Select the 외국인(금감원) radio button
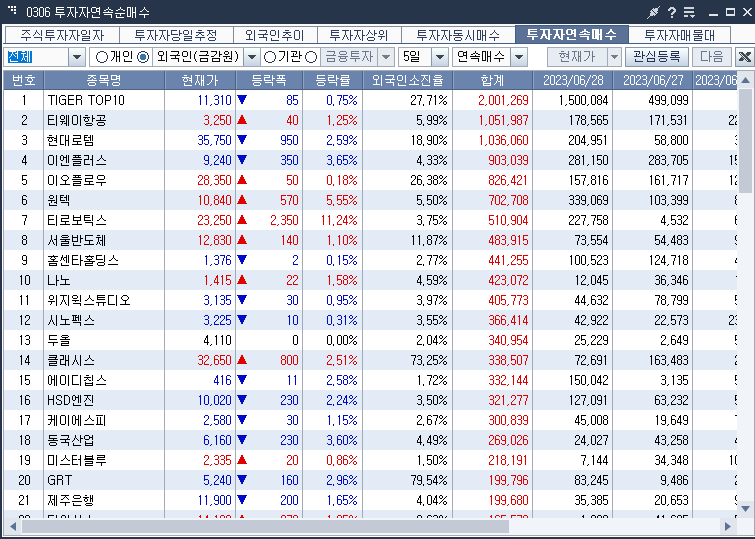The image size is (755, 539). pos(143,57)
